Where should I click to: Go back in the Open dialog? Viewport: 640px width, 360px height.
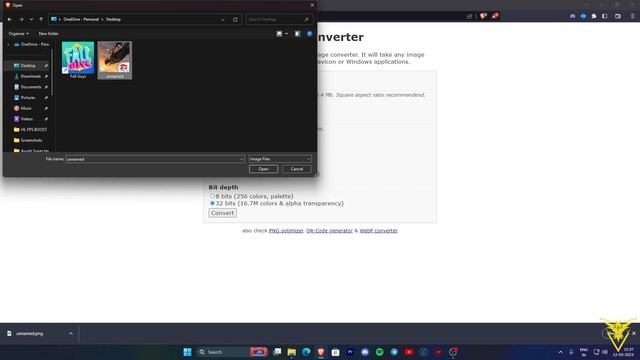coord(10,19)
